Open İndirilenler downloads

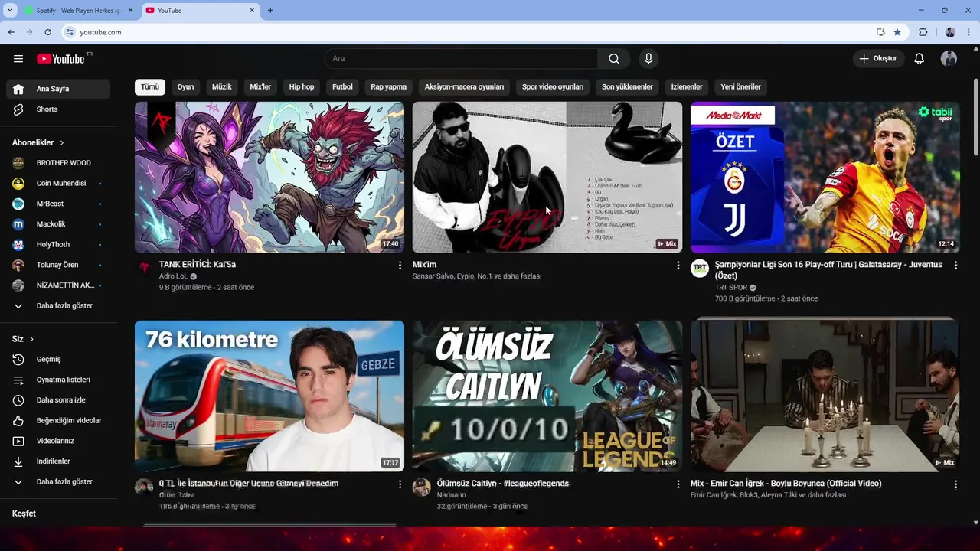58,461
